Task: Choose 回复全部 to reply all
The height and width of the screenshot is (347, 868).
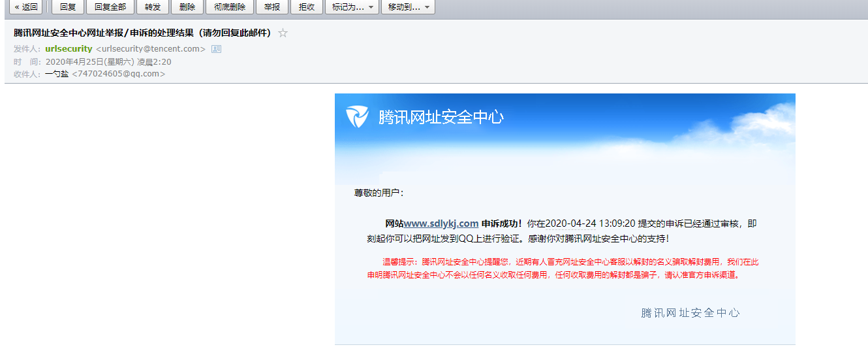Action: click(110, 7)
